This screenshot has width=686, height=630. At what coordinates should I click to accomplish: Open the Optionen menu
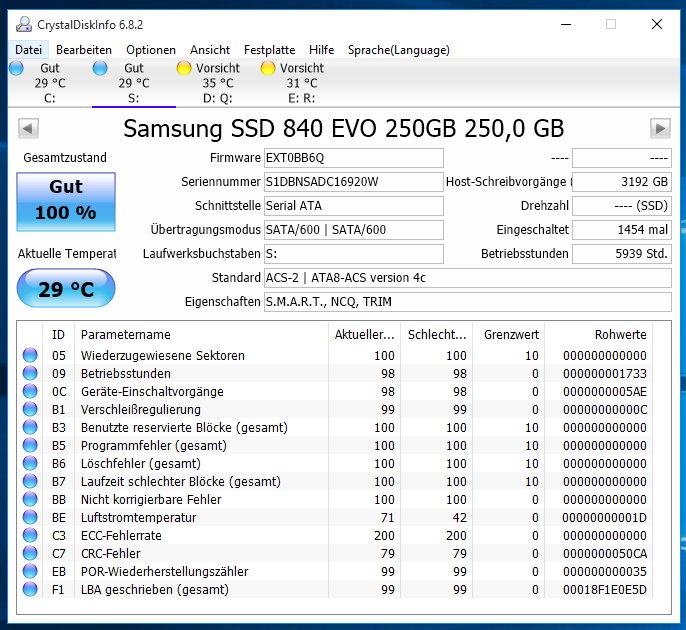(151, 50)
